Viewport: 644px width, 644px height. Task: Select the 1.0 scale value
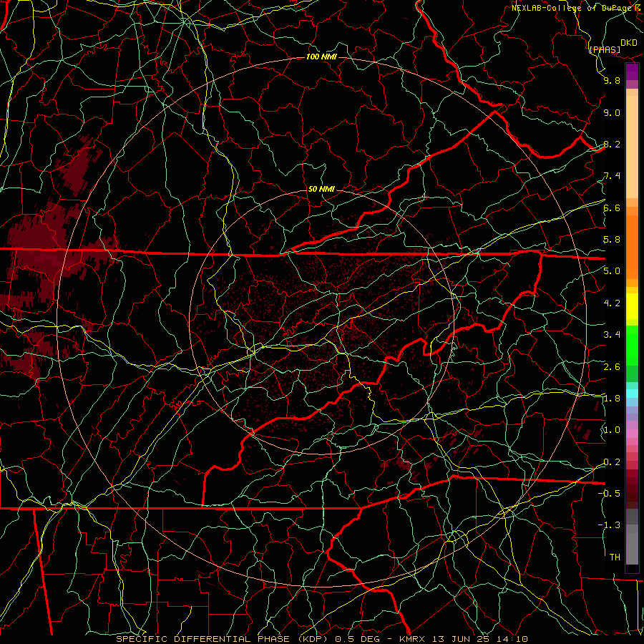click(612, 430)
